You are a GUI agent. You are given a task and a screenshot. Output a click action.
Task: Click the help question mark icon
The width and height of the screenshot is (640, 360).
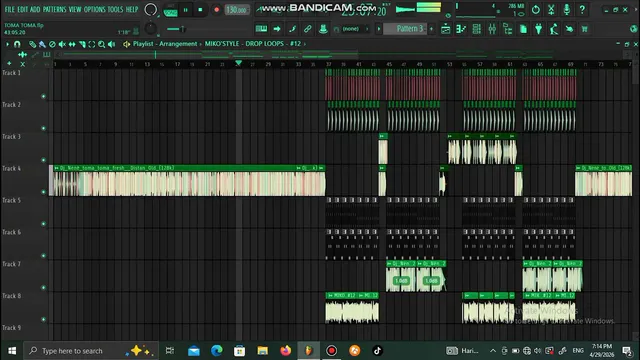[x=582, y=9]
